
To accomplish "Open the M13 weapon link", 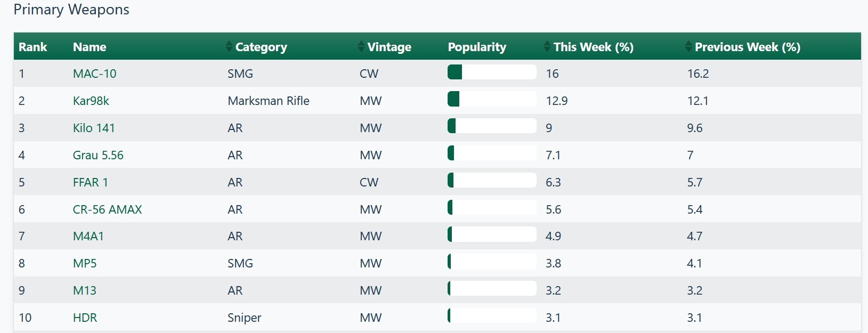I will (x=85, y=290).
